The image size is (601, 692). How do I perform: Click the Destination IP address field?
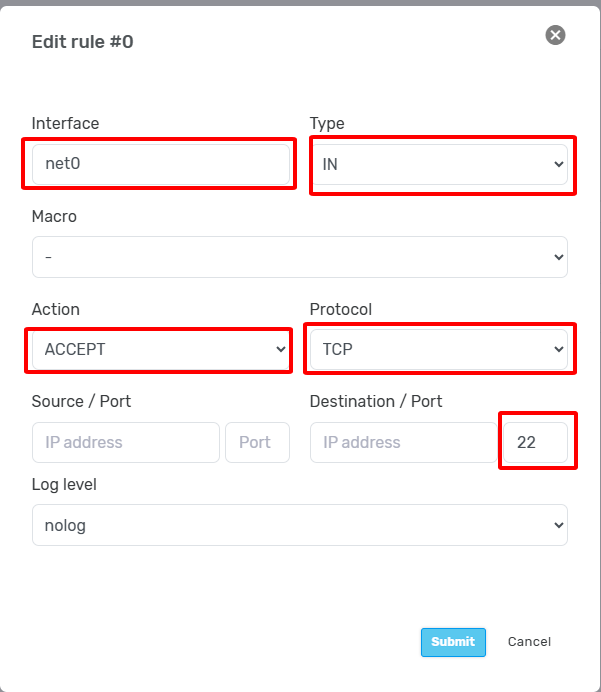[x=403, y=442]
